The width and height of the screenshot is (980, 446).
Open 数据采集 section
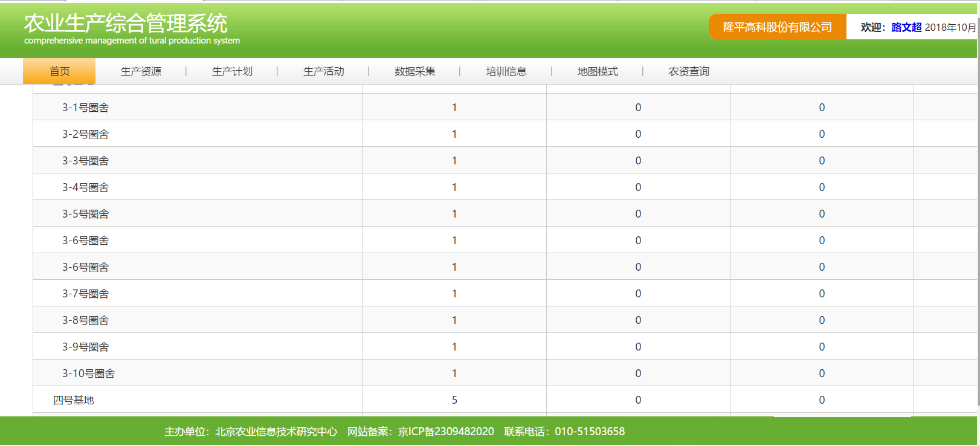(x=414, y=71)
